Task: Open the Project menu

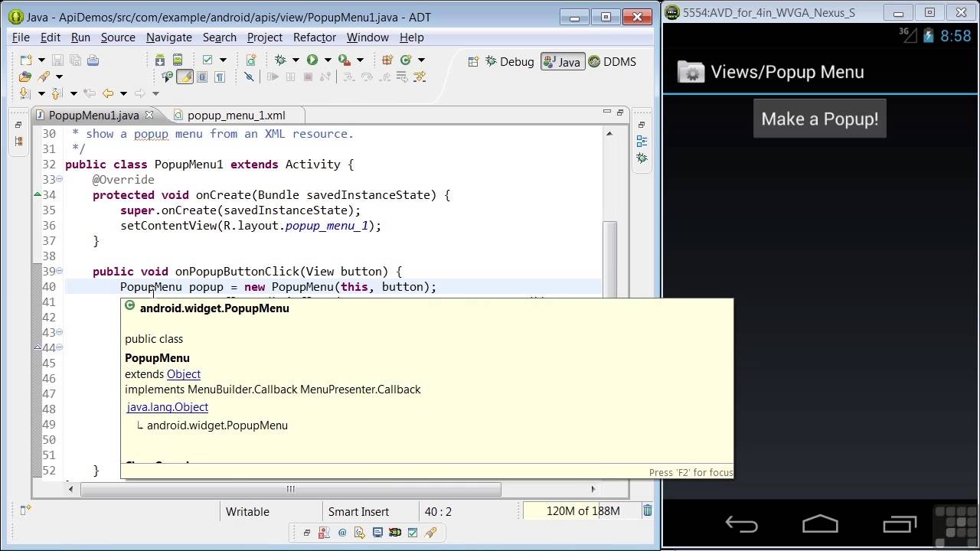Action: 264,37
